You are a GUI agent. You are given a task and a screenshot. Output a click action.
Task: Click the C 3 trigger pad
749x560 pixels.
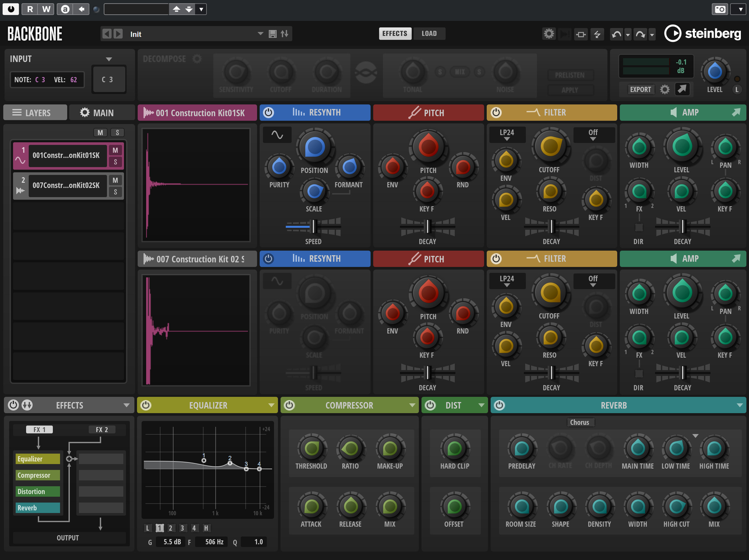click(x=109, y=79)
